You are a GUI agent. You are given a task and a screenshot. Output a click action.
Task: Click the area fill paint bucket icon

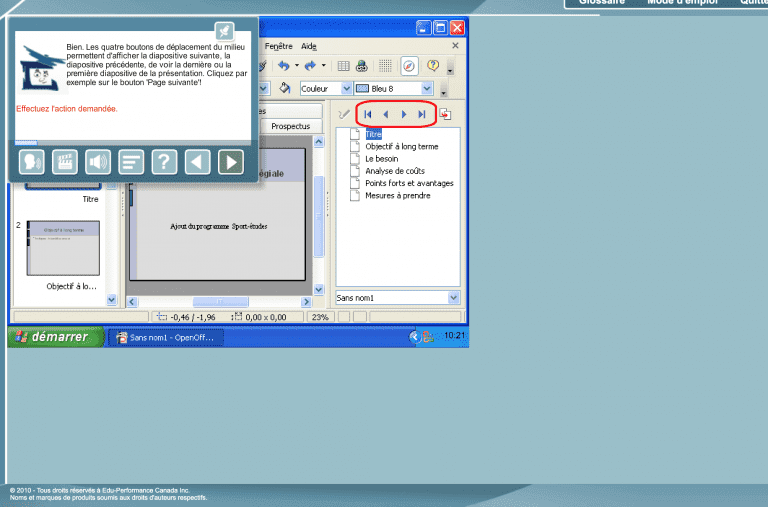pos(285,88)
